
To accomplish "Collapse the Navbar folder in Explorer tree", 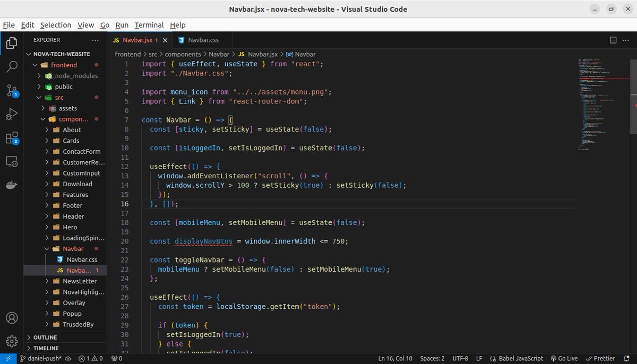I will pyautogui.click(x=66, y=249).
